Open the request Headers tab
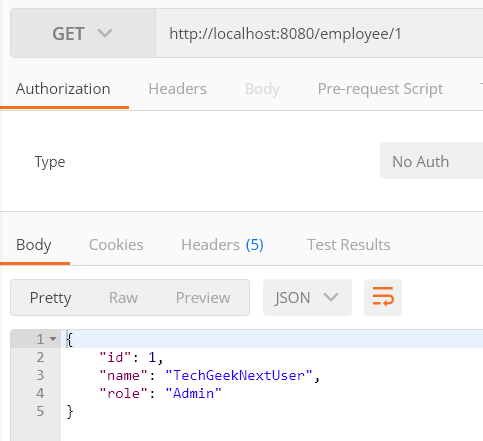 tap(177, 89)
